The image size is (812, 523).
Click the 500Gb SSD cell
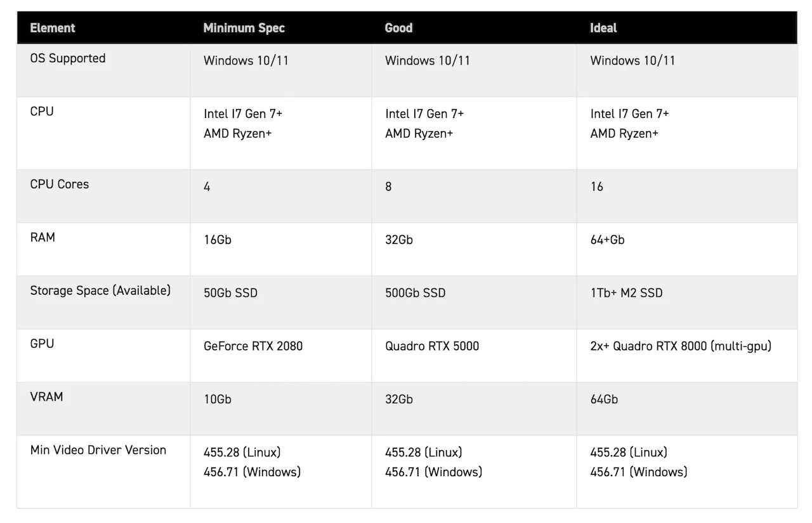415,293
